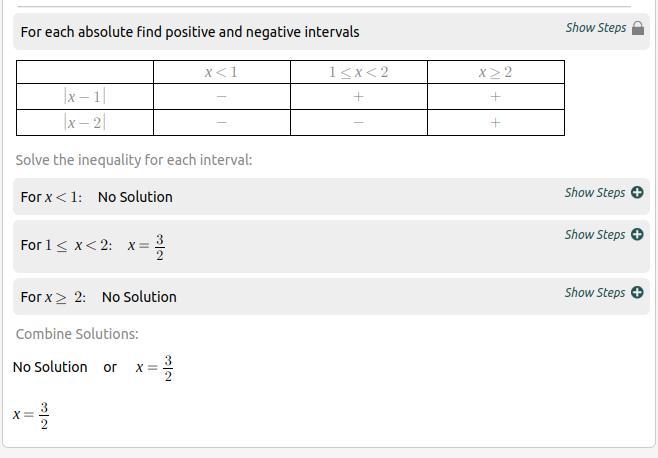Click plus icon on the 1≤x<2 row

[x=637, y=235]
